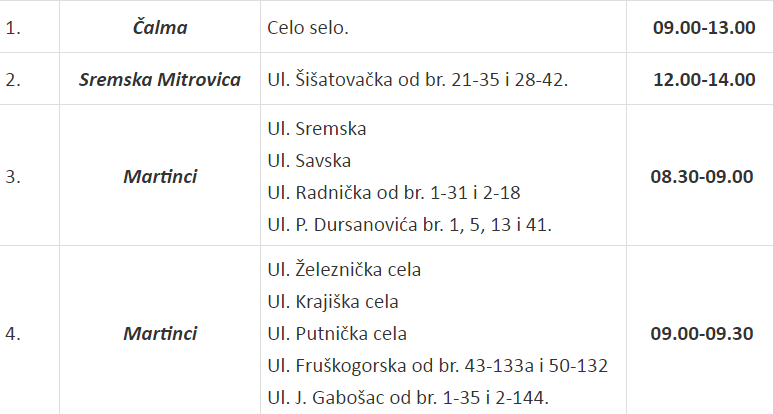The image size is (773, 414).
Task: Click the 12.00-14.00 time slot
Action: [704, 79]
